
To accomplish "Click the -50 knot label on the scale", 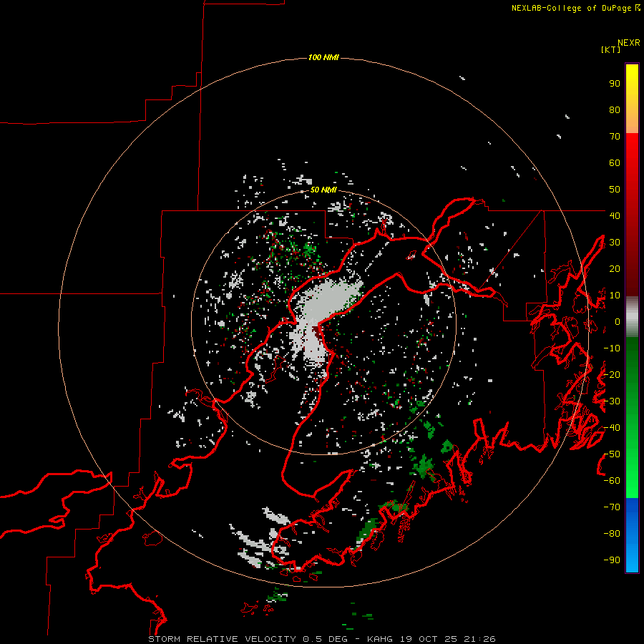I will [x=612, y=454].
